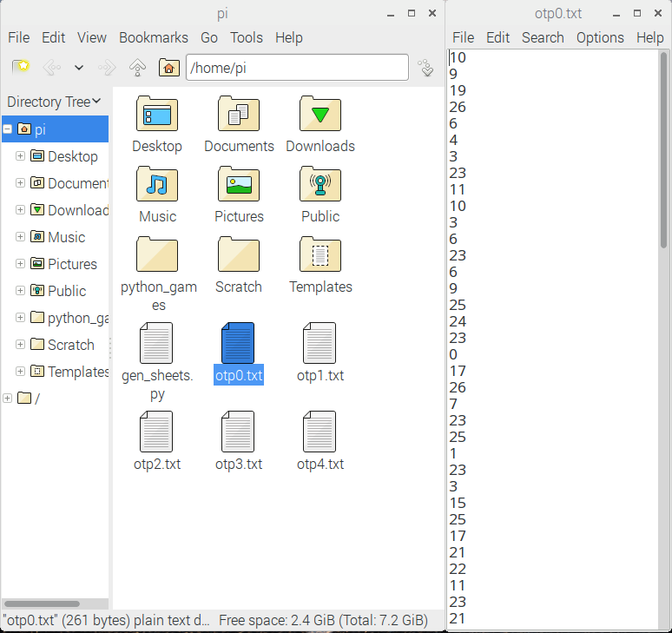Collapse the pi node in directory tree
672x633 pixels.
(x=7, y=129)
